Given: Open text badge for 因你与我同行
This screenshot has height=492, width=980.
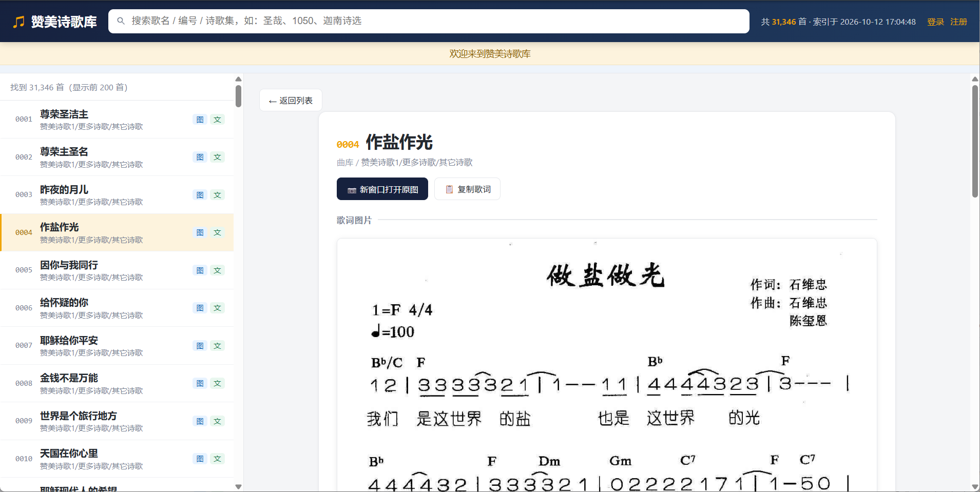Looking at the screenshot, I should pyautogui.click(x=218, y=270).
